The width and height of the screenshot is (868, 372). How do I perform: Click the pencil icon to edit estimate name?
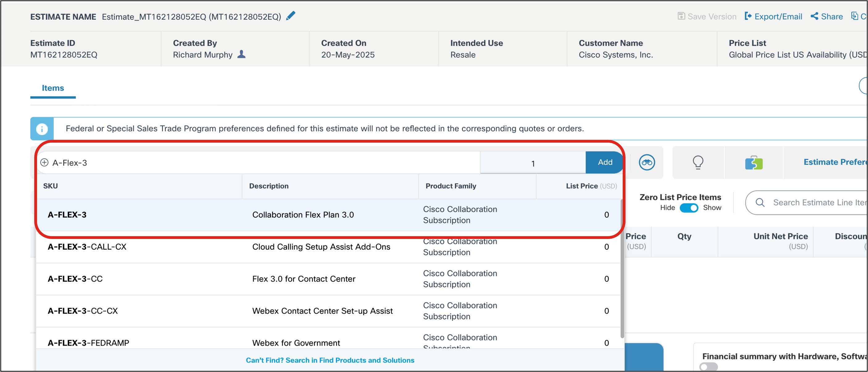tap(290, 16)
